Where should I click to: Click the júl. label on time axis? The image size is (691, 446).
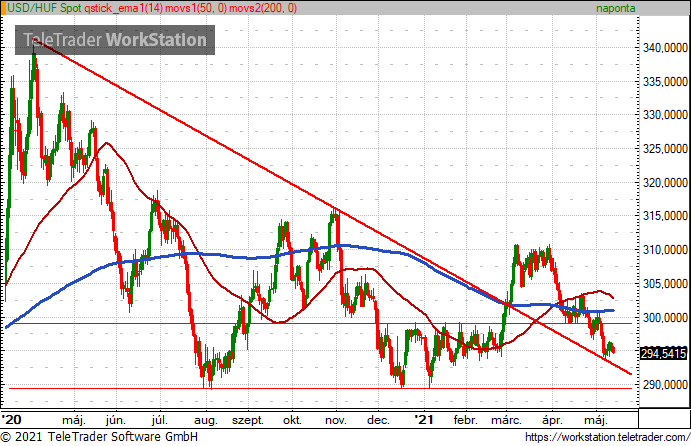pos(160,420)
